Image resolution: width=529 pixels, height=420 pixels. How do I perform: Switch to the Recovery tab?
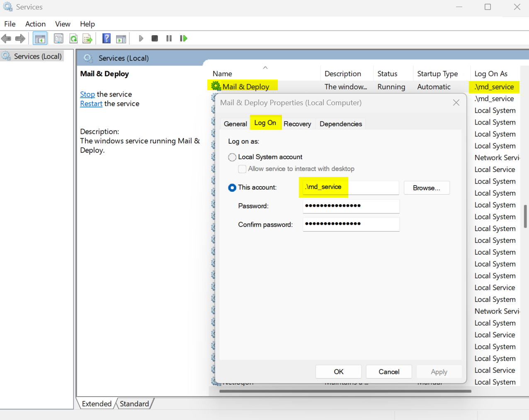pos(297,124)
